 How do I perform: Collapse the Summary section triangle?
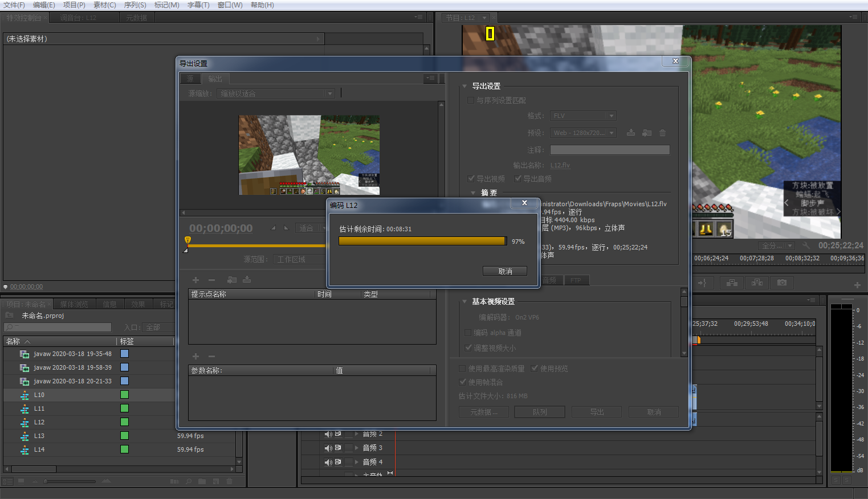click(x=473, y=193)
